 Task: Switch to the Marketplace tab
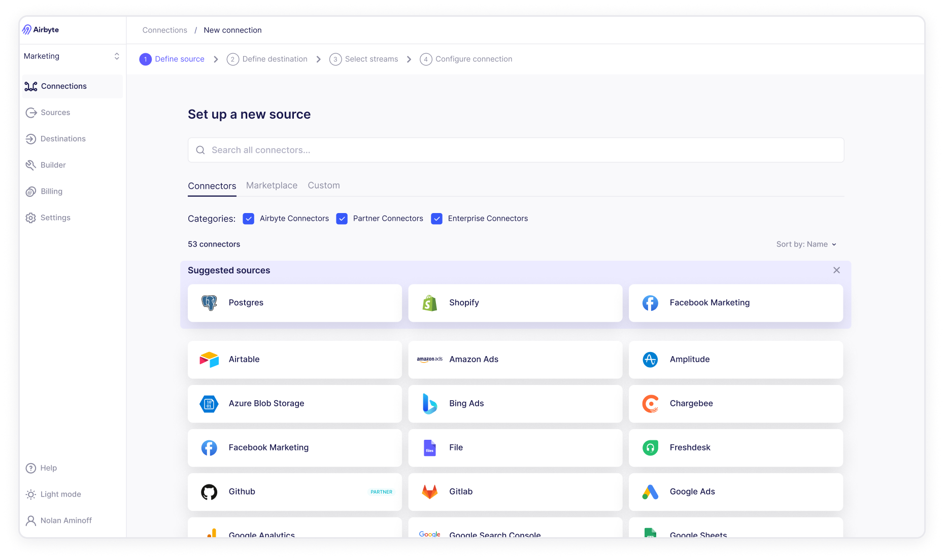[x=272, y=186]
